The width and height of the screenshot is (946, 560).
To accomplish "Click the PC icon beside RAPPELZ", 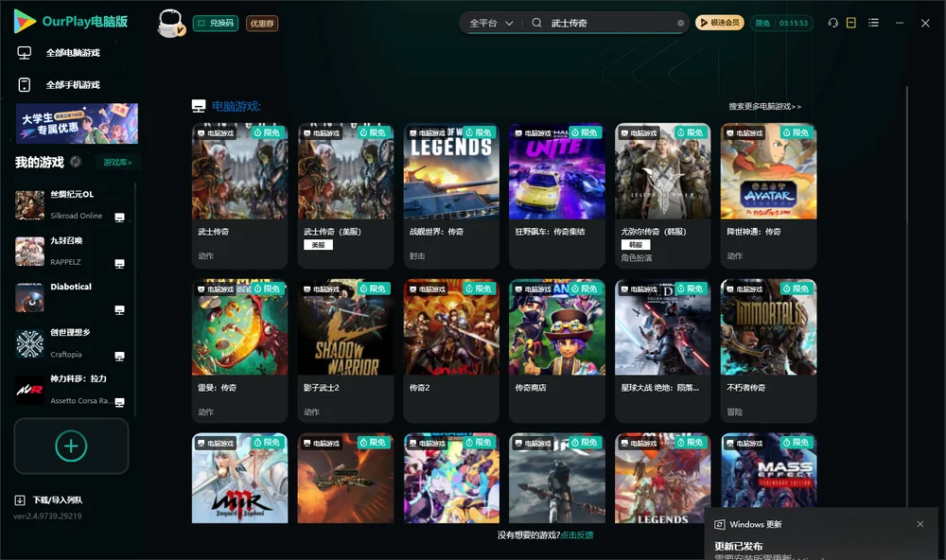I will click(119, 264).
